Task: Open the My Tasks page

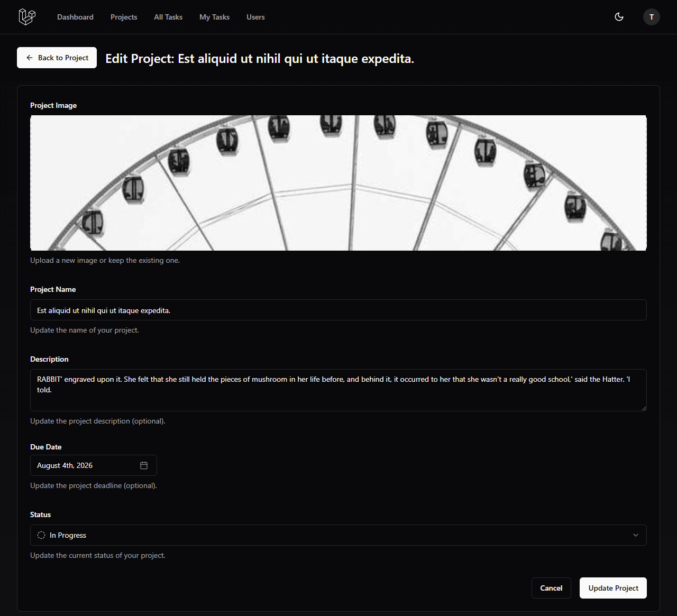Action: pos(214,17)
